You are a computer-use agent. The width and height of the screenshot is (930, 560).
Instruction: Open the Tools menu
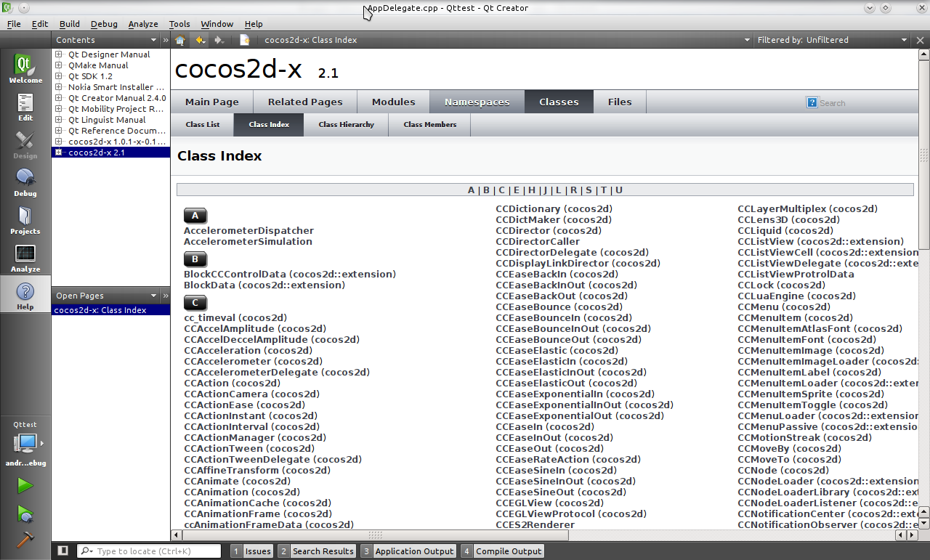coord(179,24)
